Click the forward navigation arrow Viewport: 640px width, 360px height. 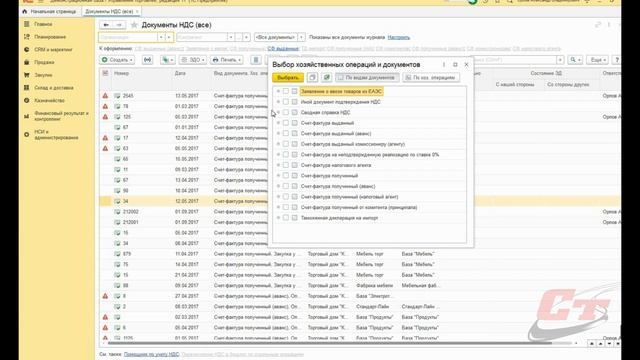click(x=119, y=25)
